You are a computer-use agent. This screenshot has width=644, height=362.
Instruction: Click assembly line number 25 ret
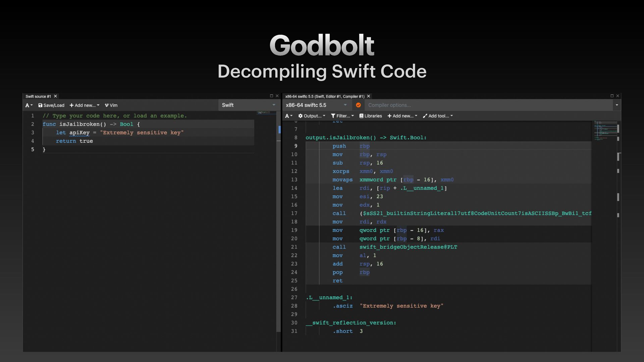pos(294,281)
